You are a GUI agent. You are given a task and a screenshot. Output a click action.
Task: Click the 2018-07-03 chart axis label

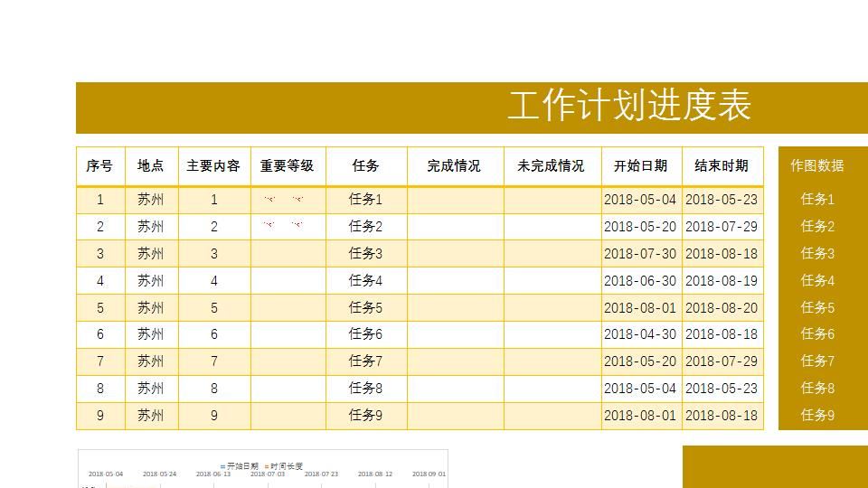click(x=268, y=474)
